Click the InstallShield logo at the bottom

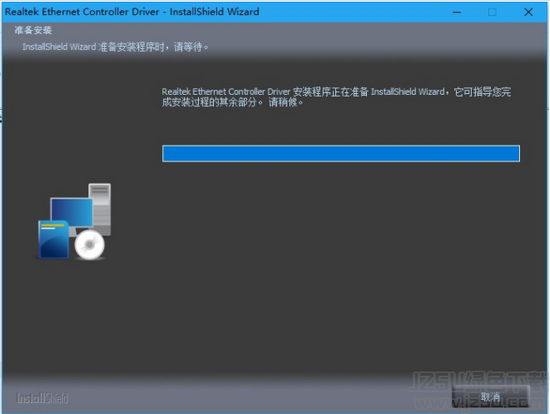(42, 398)
